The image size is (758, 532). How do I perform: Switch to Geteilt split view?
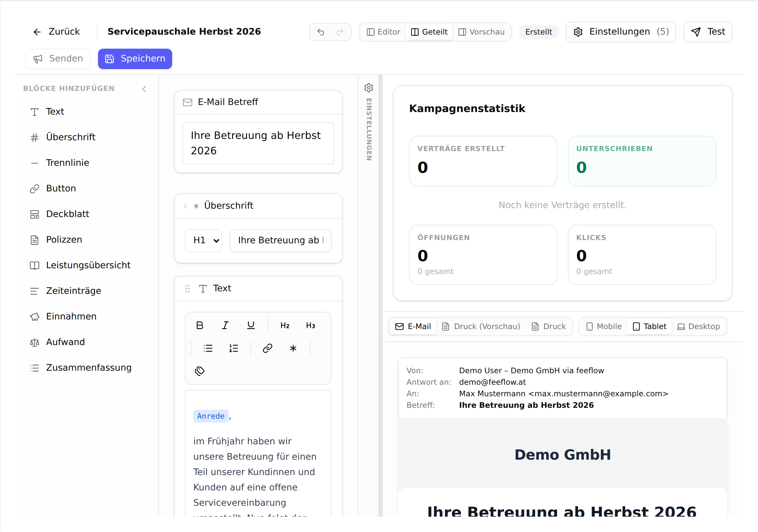click(x=429, y=32)
